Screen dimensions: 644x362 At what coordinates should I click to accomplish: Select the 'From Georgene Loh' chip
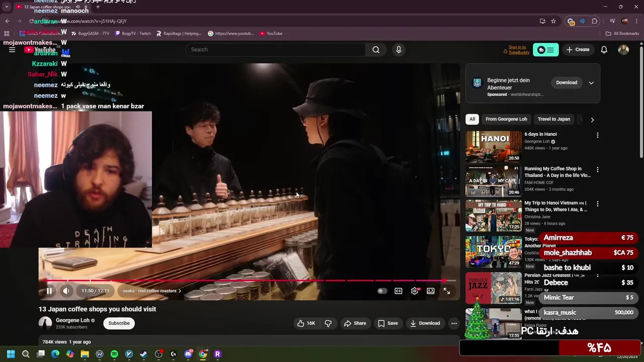coord(506,119)
